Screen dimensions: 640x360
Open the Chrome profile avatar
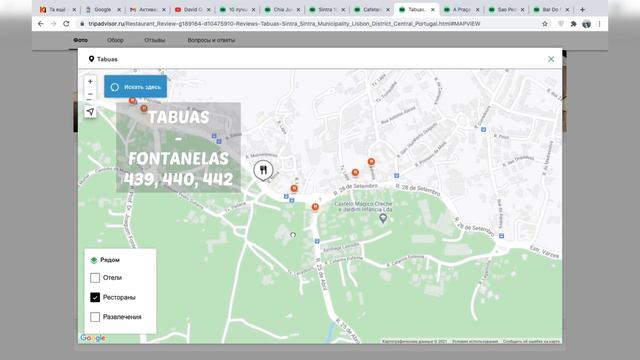tap(587, 24)
